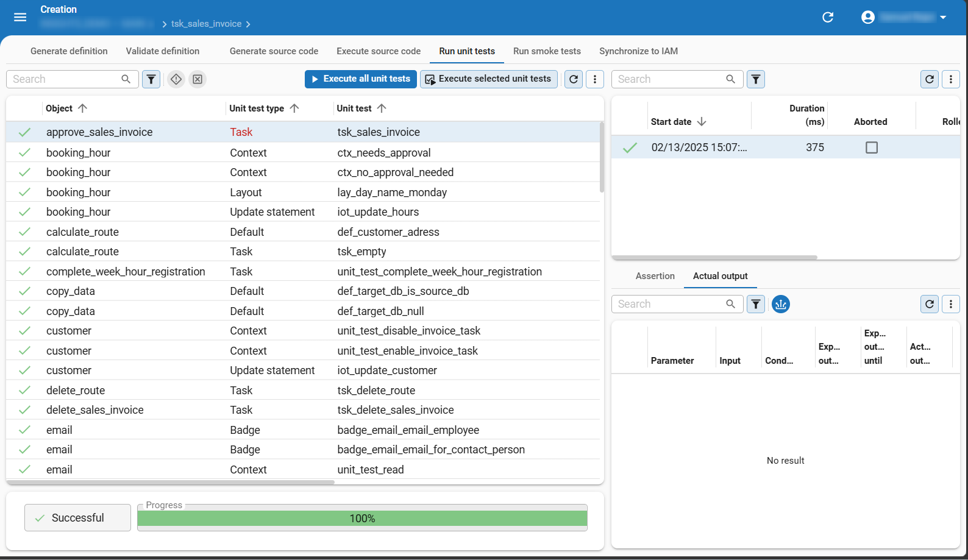Click the test runs horizontal scrollbar

pyautogui.click(x=714, y=257)
